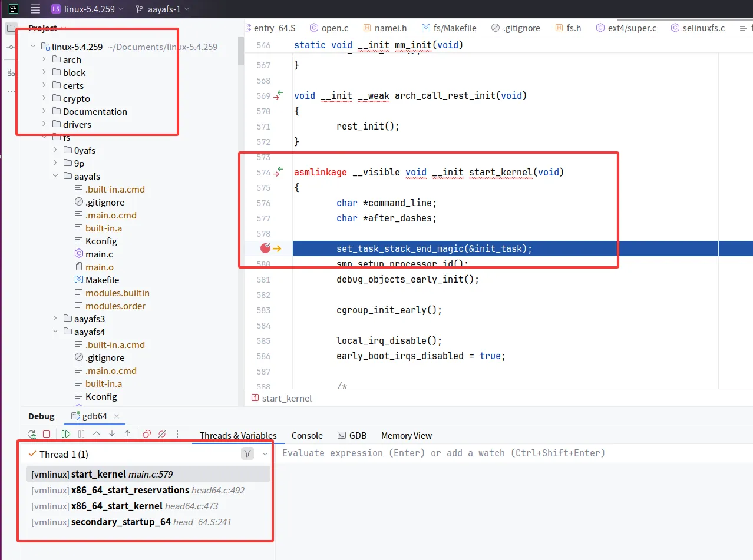Expand the 0yafs folder
753x560 pixels.
tap(55, 150)
